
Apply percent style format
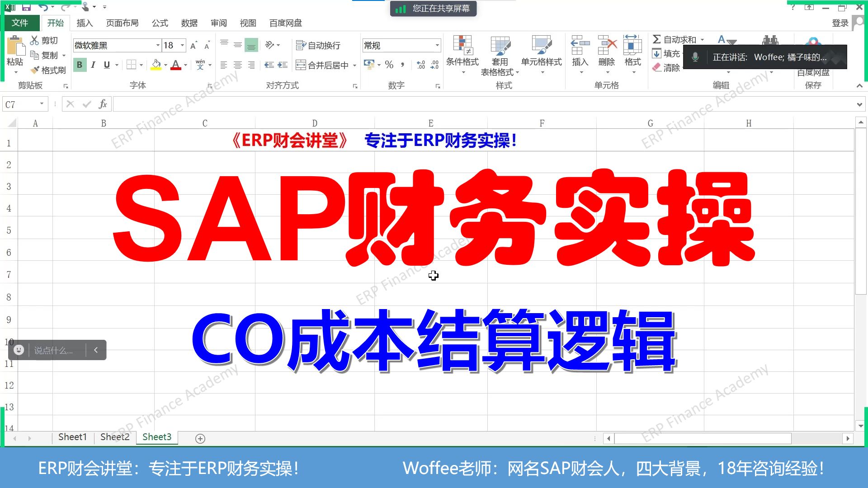(389, 65)
